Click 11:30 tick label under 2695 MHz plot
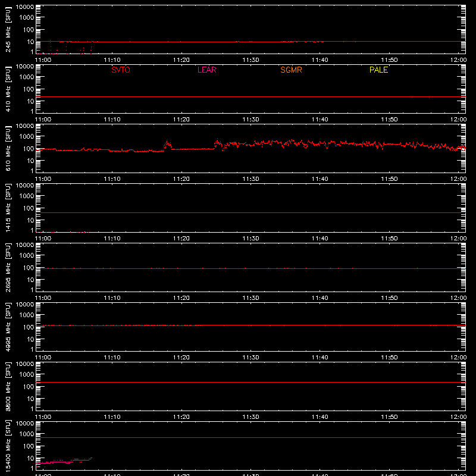The height and width of the screenshot is (476, 476). coord(250,298)
